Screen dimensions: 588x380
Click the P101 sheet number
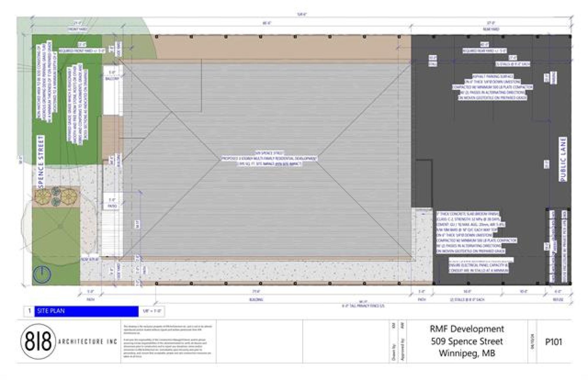(553, 342)
